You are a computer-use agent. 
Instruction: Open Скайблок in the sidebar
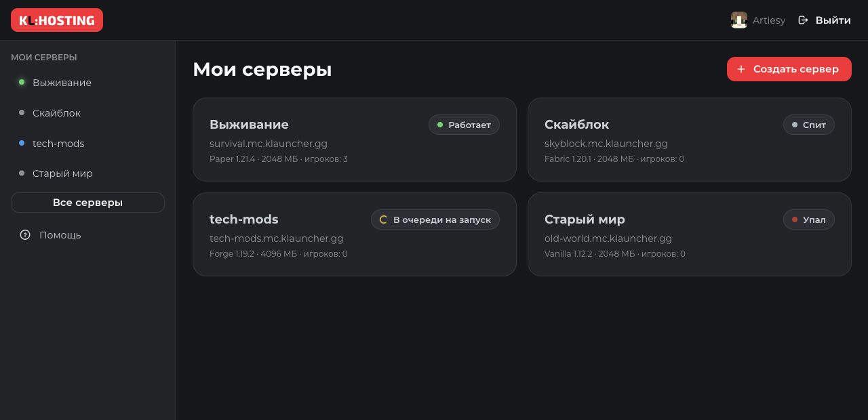[88, 113]
